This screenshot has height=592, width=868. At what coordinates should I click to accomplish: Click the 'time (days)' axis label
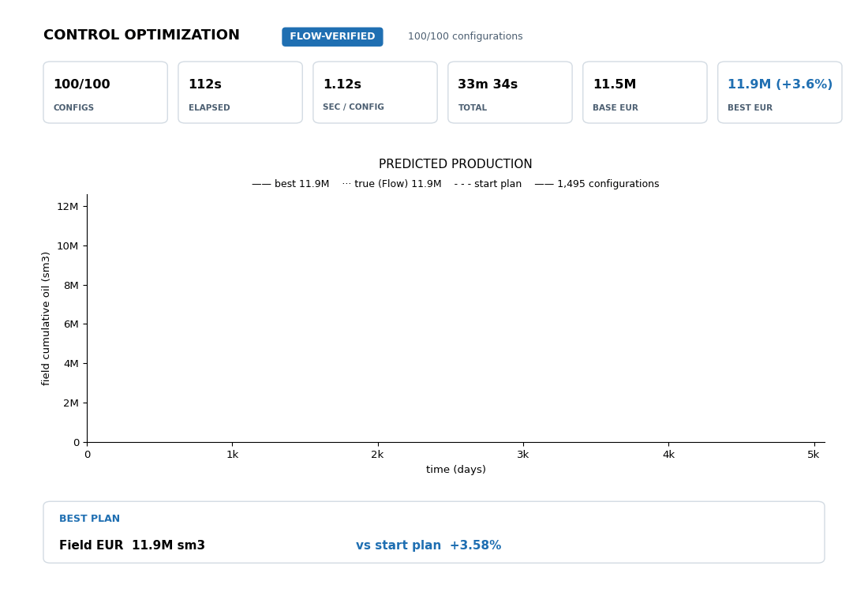coord(455,470)
